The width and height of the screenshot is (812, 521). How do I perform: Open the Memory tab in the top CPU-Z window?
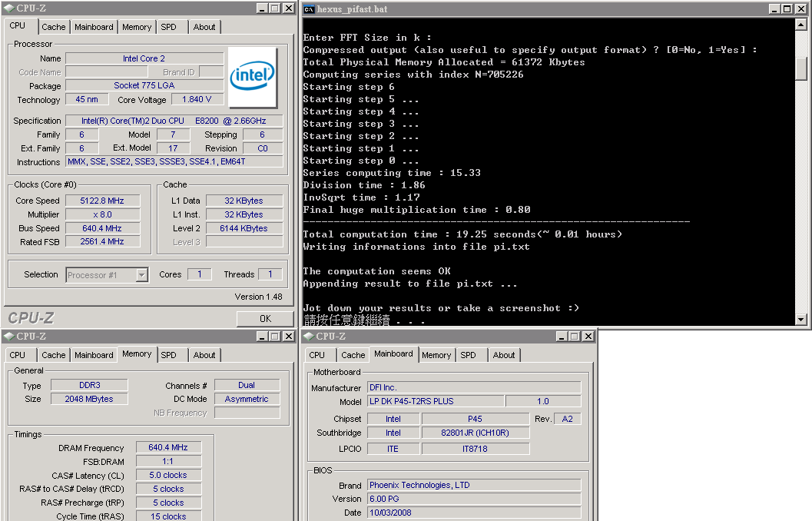pyautogui.click(x=137, y=27)
